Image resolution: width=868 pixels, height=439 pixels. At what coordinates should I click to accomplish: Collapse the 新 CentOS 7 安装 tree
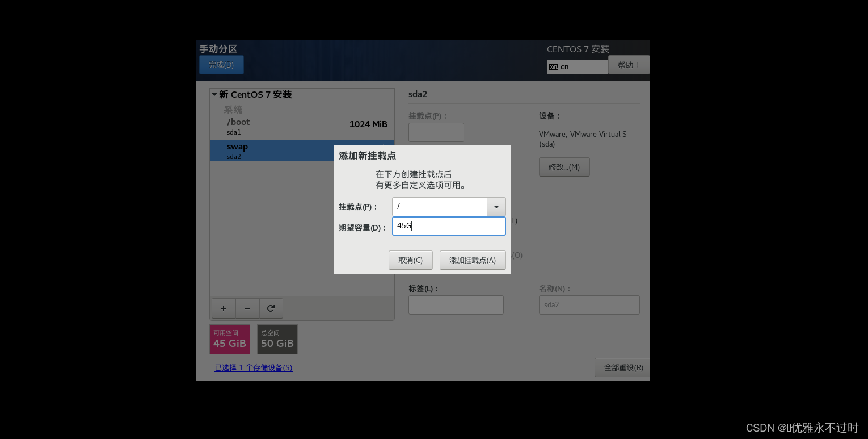pos(214,95)
